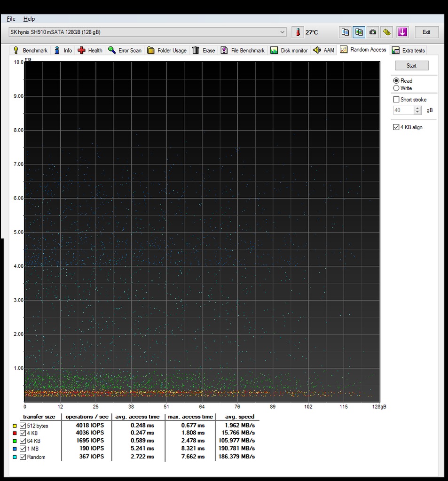The image size is (448, 481).
Task: Select the Random Access tab
Action: tap(363, 50)
